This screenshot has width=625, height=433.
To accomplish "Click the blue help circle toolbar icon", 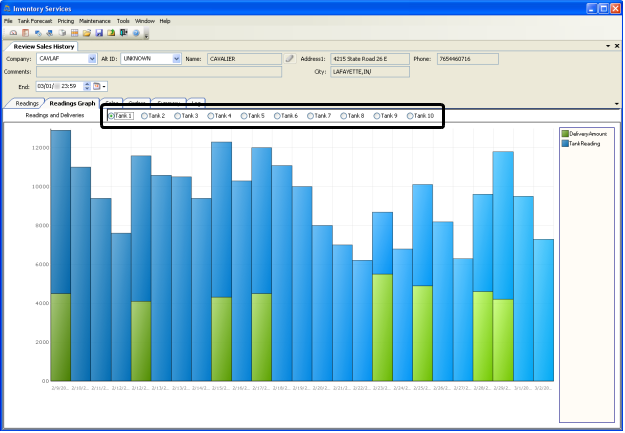I will tap(135, 33).
